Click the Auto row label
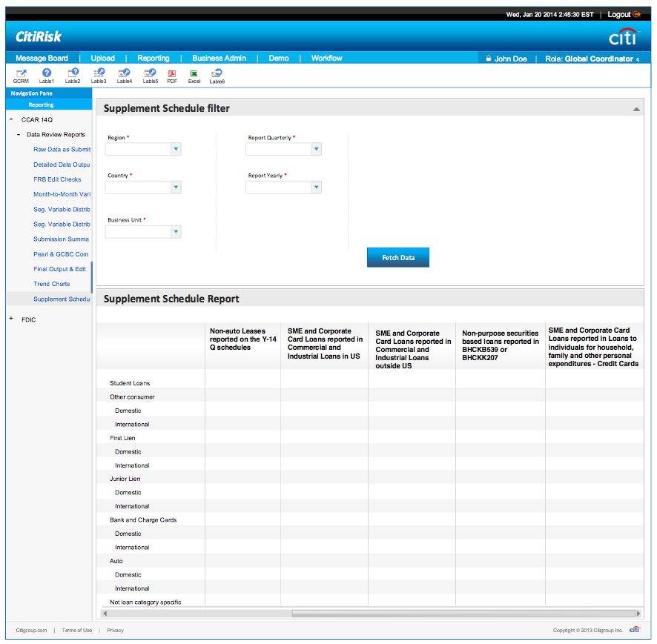 116,561
